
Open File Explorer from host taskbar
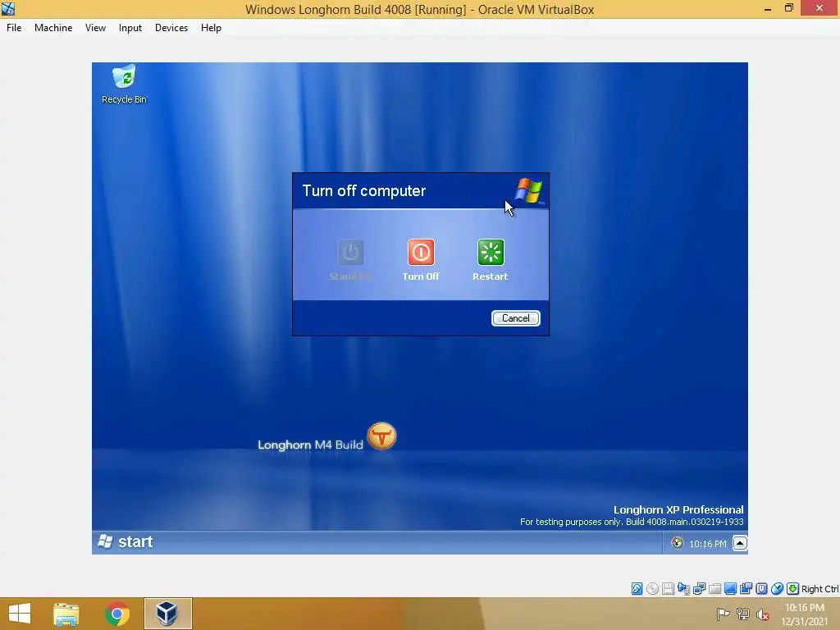66,614
